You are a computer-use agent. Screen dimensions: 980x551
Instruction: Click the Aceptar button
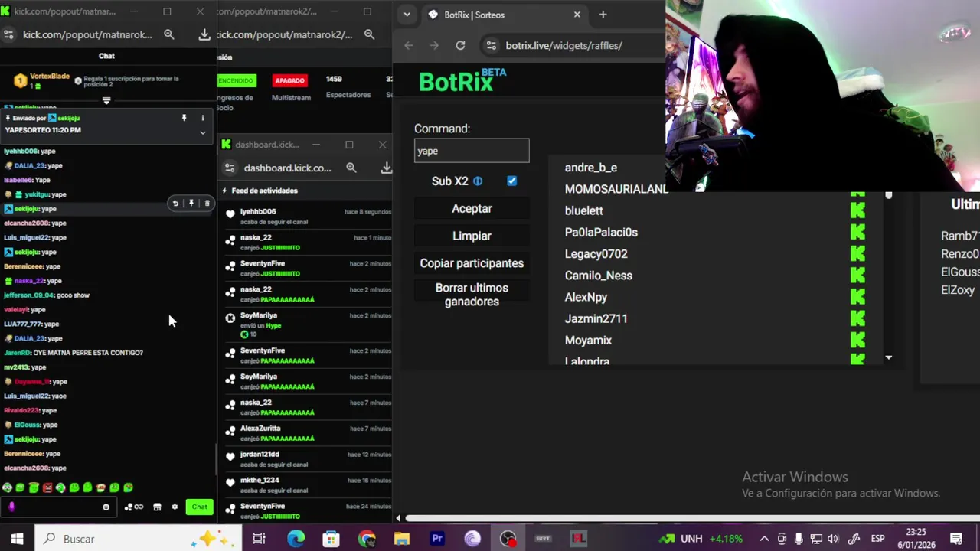[x=472, y=208]
